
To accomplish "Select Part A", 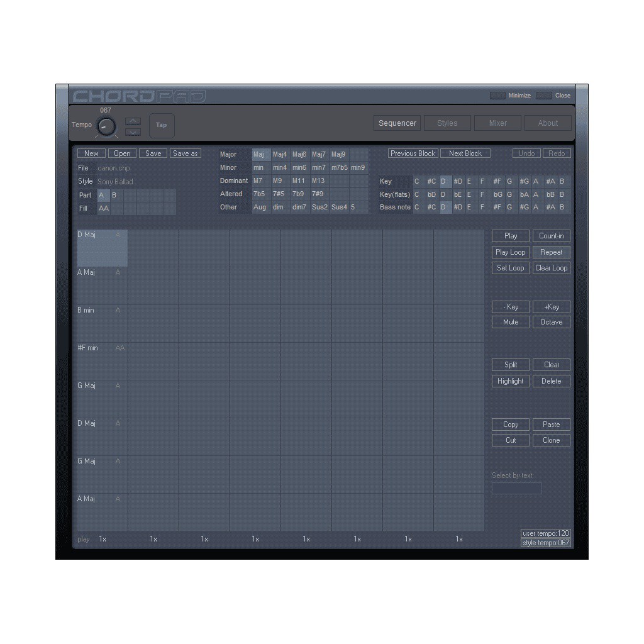I will pos(103,195).
